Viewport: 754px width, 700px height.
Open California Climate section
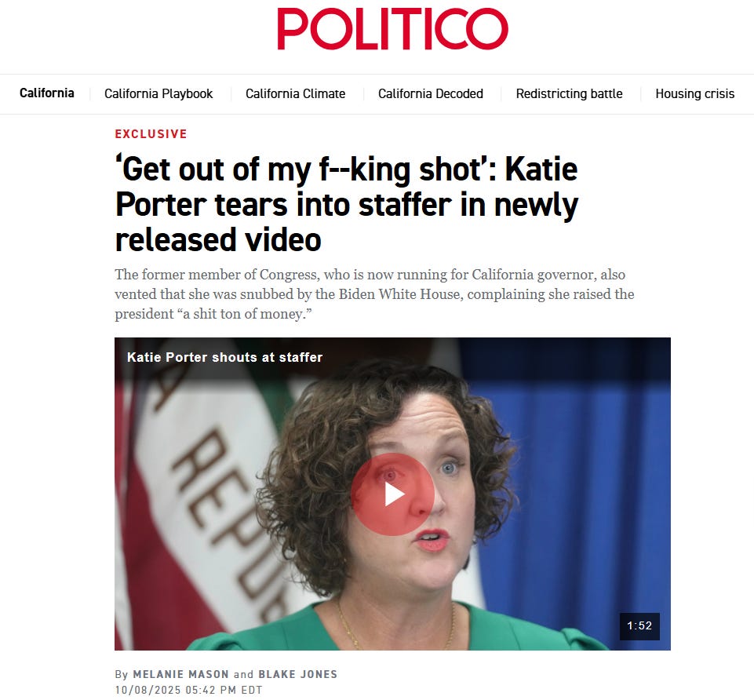295,93
